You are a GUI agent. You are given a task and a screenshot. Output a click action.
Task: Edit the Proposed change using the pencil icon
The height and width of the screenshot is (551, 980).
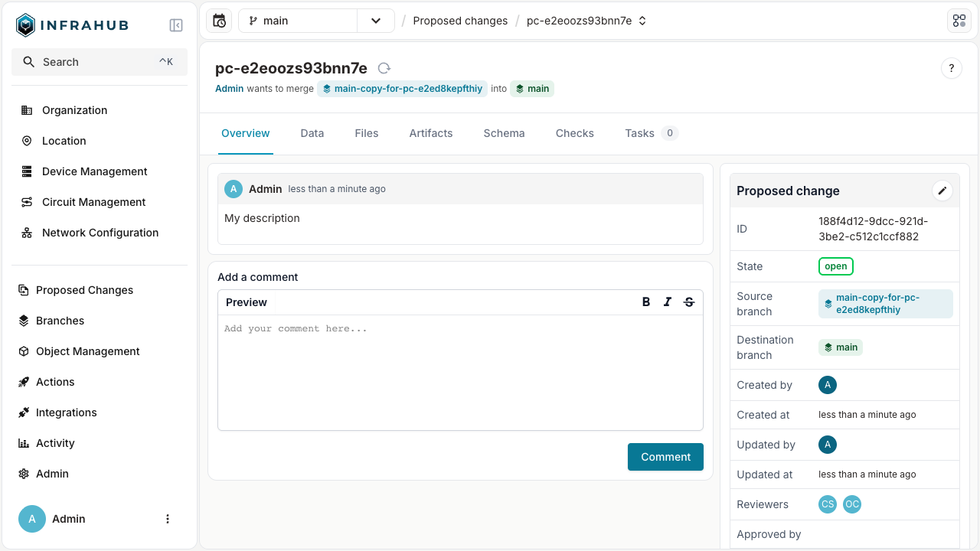tap(942, 191)
